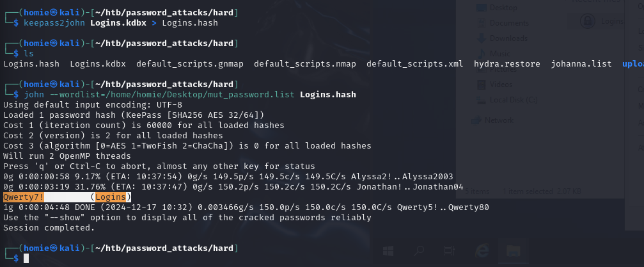This screenshot has width=644, height=267.
Task: Click hydra.restore in the ls output
Action: pyautogui.click(x=507, y=64)
